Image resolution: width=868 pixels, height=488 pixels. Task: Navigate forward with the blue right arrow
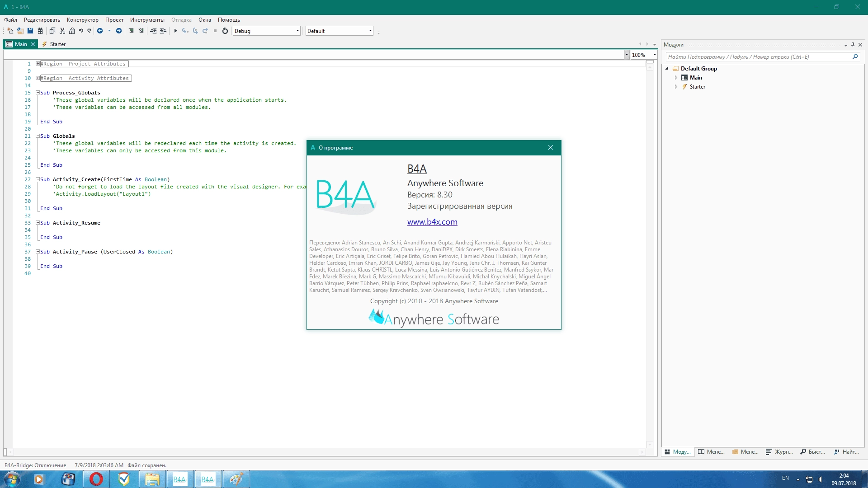point(118,31)
